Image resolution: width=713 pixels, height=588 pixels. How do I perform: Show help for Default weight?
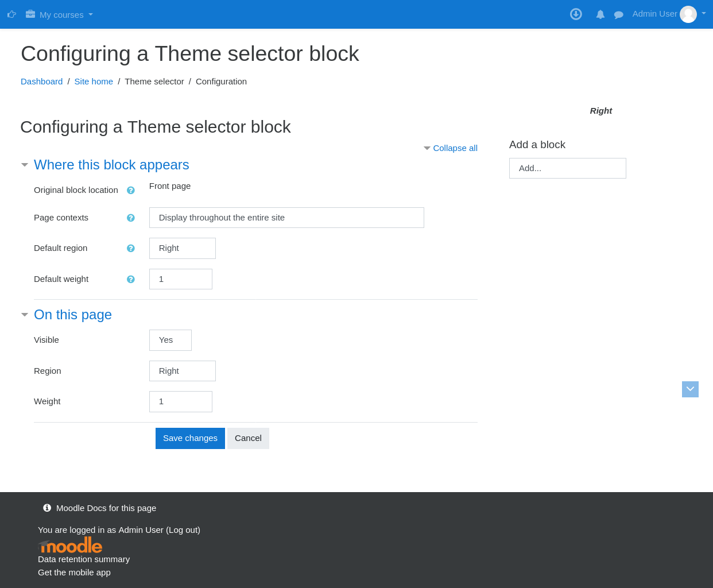point(131,279)
